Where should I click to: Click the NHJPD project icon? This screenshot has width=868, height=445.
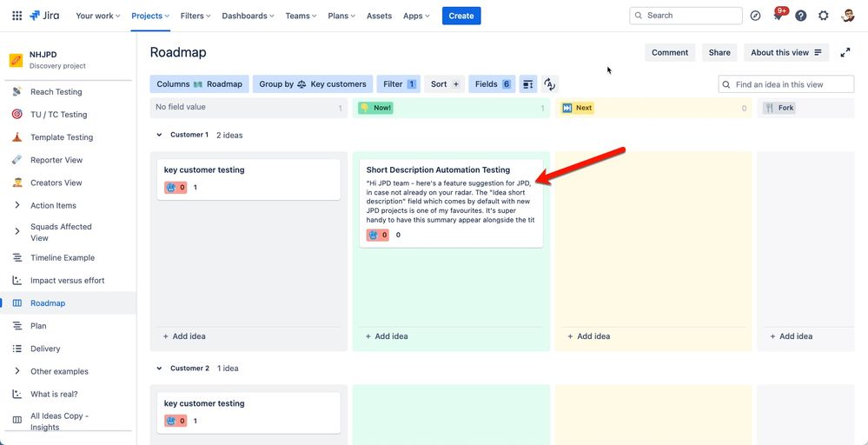[16, 60]
